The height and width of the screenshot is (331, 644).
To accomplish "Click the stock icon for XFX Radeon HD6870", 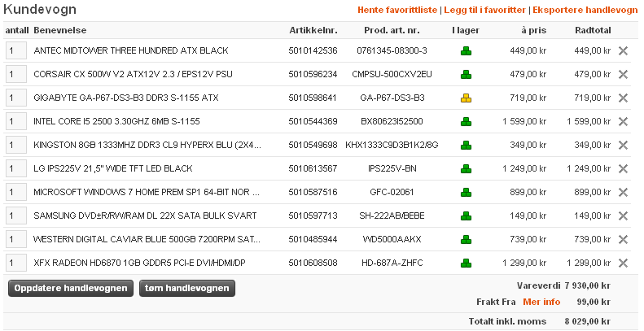I will tap(466, 263).
